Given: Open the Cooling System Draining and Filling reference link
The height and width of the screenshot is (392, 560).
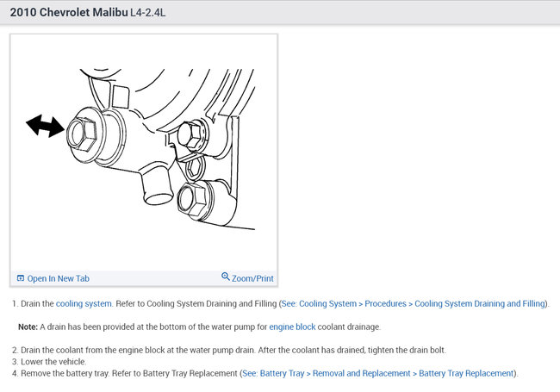Looking at the screenshot, I should (414, 303).
